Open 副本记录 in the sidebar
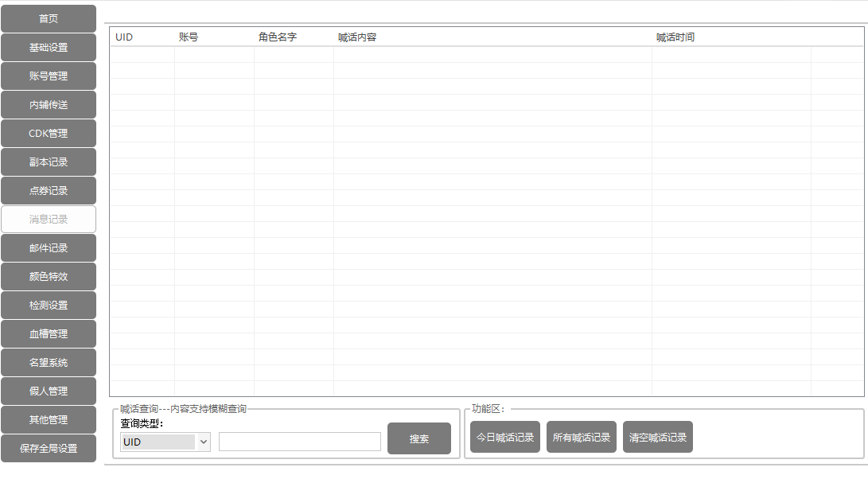 [49, 162]
